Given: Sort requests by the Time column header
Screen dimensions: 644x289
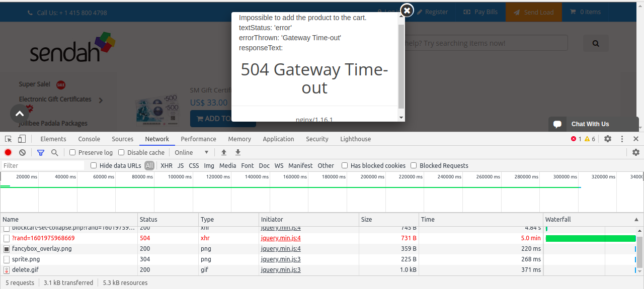Looking at the screenshot, I should coord(481,220).
